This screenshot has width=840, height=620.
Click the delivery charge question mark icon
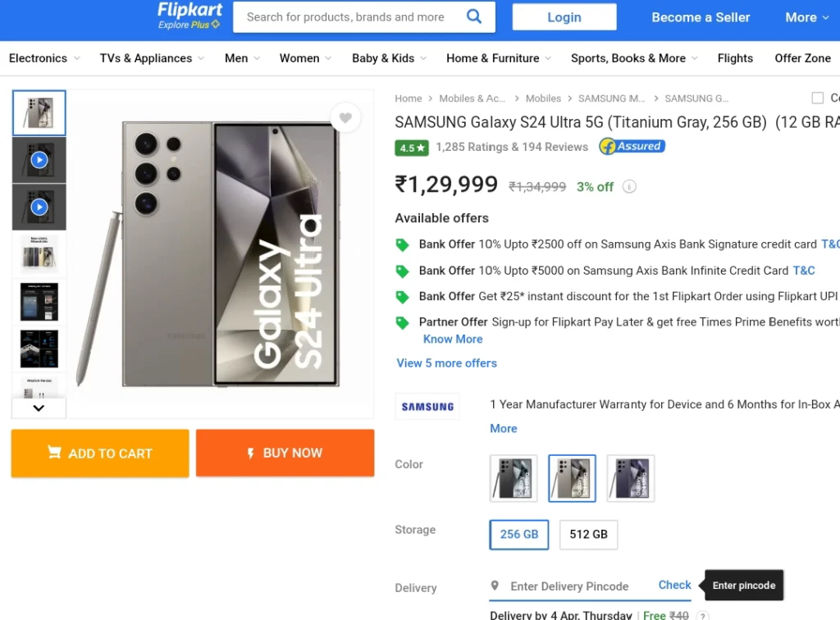click(702, 616)
